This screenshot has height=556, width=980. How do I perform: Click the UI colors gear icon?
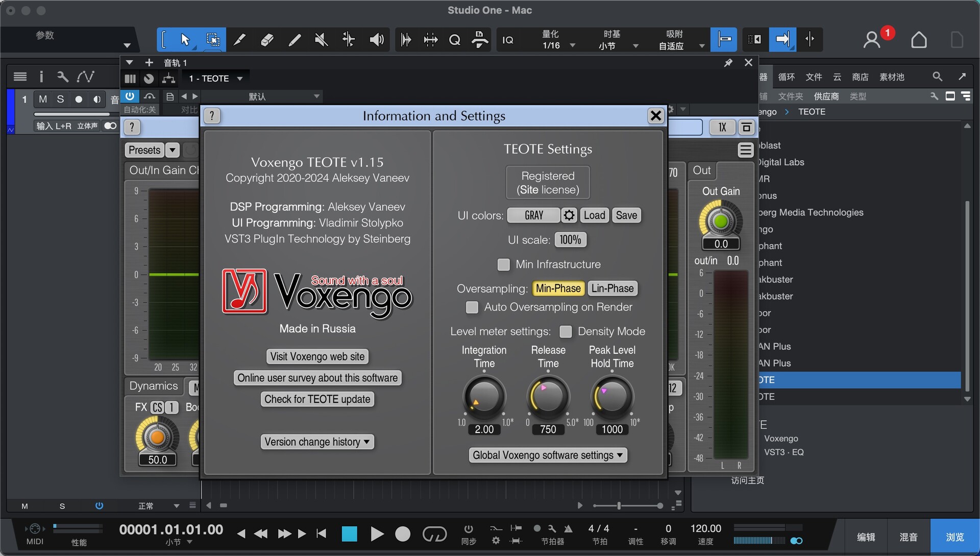(569, 215)
